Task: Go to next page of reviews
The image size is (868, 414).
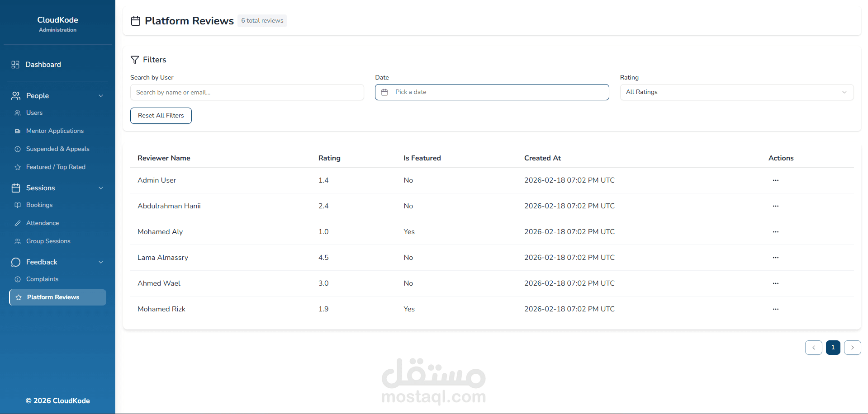Action: (x=852, y=348)
